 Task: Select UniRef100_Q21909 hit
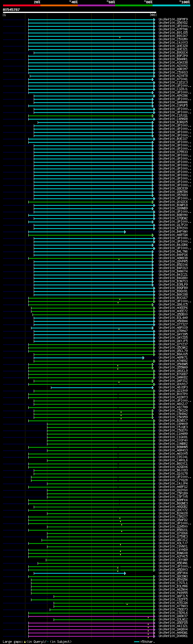(173, 391)
